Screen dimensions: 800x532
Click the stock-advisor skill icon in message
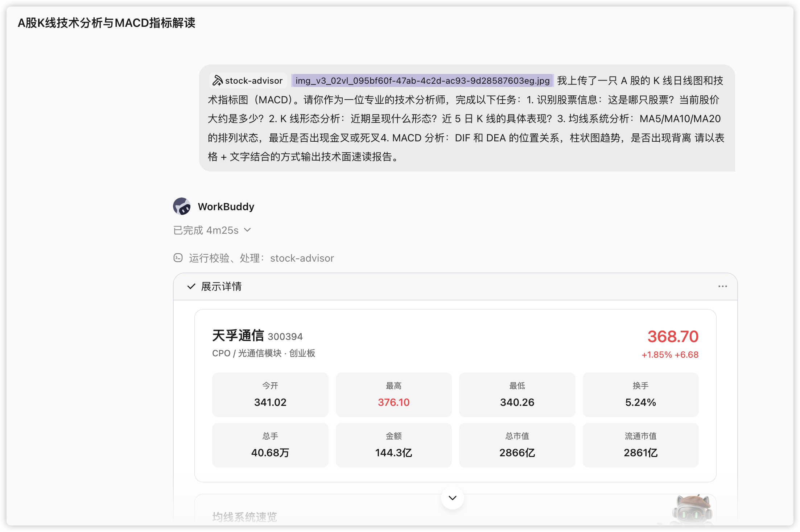point(217,80)
